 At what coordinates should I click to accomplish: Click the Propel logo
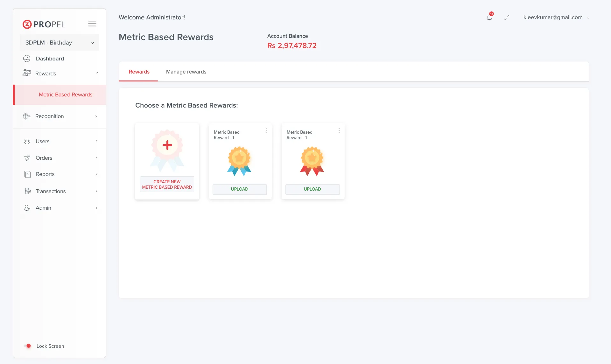(x=44, y=24)
